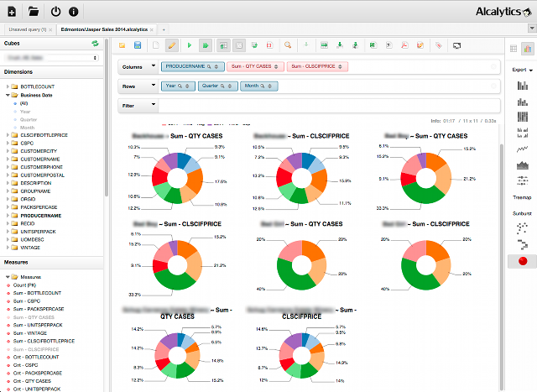Viewport: 537px width, 392px height.
Task: Export to PDF with the Acrobat icon
Action: point(404,45)
